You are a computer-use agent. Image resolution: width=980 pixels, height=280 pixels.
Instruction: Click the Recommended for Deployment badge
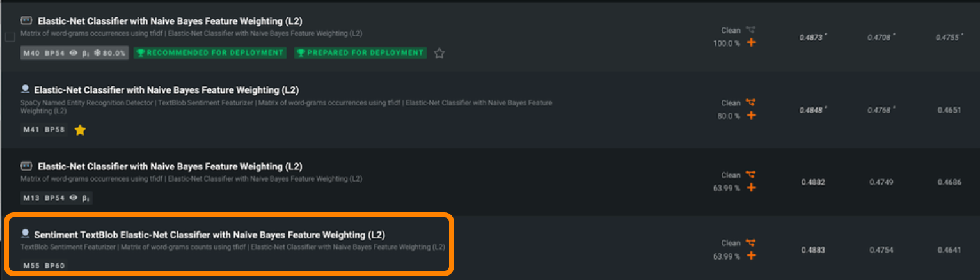210,53
